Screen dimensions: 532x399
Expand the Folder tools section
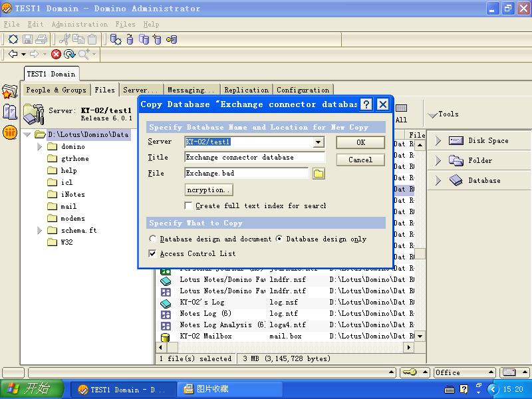(x=438, y=160)
